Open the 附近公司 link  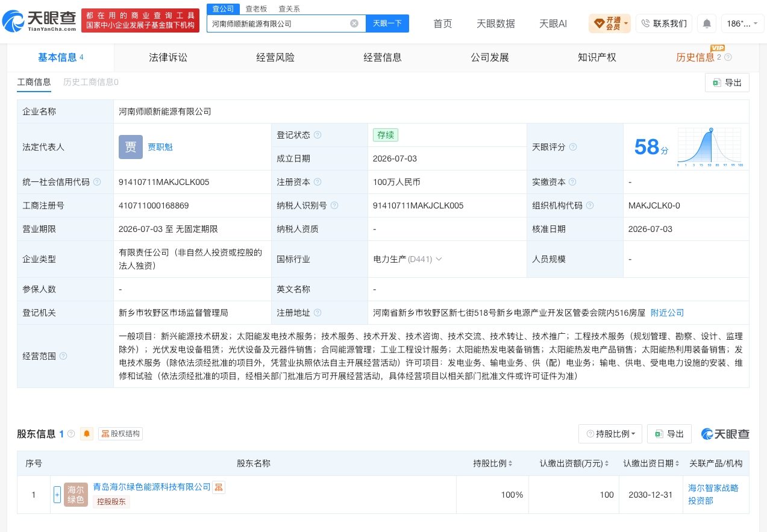click(667, 313)
